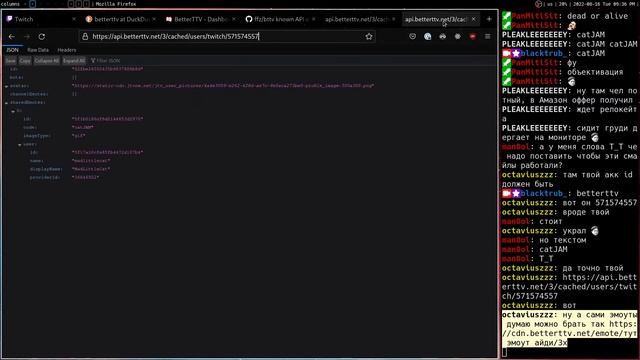Viewport: 640px width, 360px height.
Task: Click the displayName key row
Action: (x=250, y=169)
